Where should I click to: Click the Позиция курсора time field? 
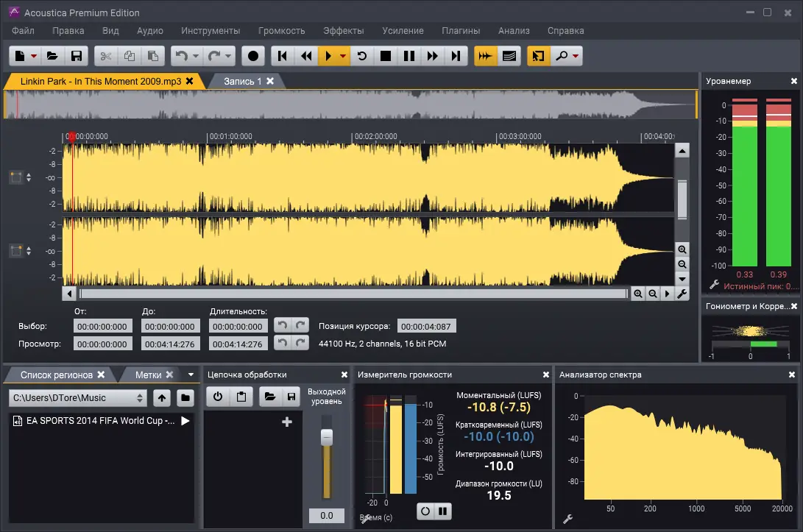point(426,326)
